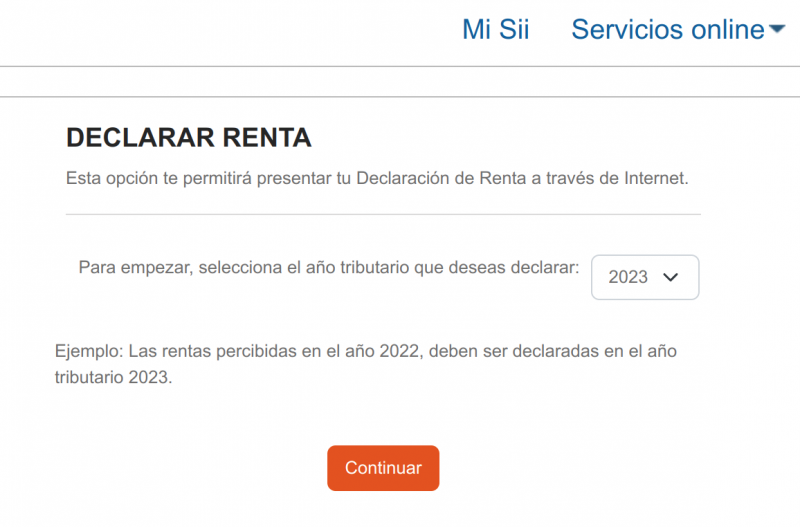Open the Servicios online menu
The image size is (800, 527).
[x=667, y=30]
